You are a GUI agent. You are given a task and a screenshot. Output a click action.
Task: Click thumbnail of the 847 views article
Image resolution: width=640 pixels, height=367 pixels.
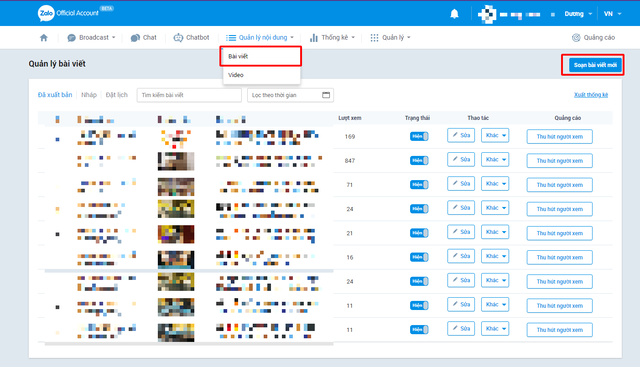176,161
